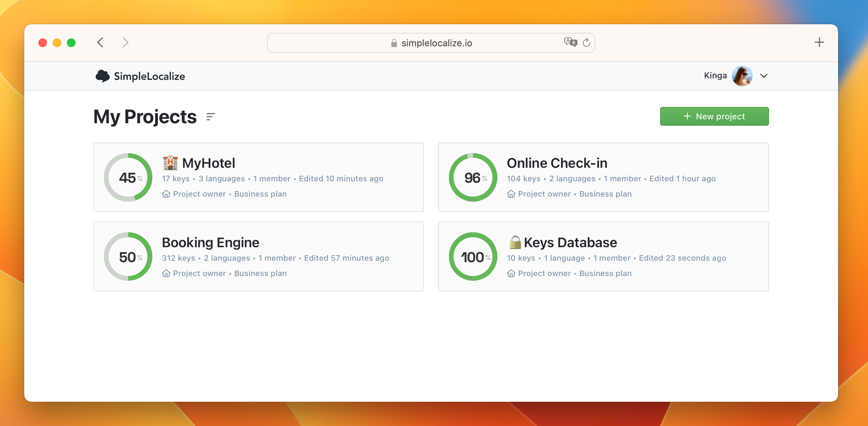Click the New project button

(x=714, y=116)
